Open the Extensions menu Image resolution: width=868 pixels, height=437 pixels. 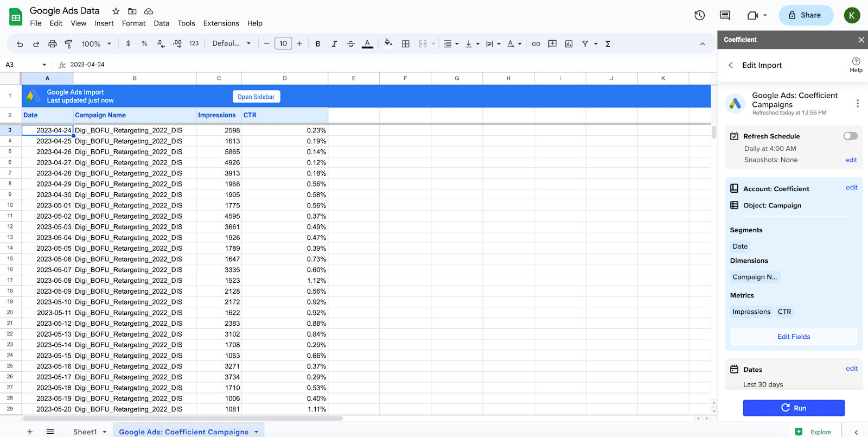(x=221, y=23)
